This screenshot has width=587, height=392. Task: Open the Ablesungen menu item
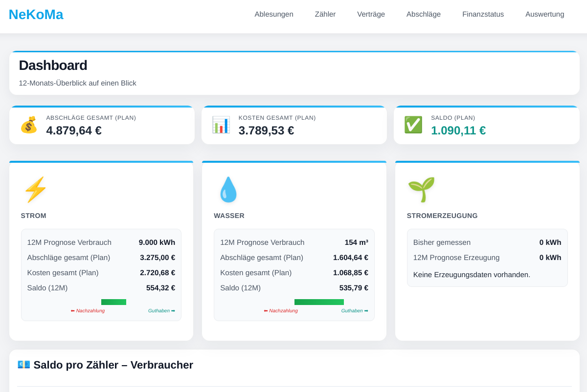(x=274, y=14)
